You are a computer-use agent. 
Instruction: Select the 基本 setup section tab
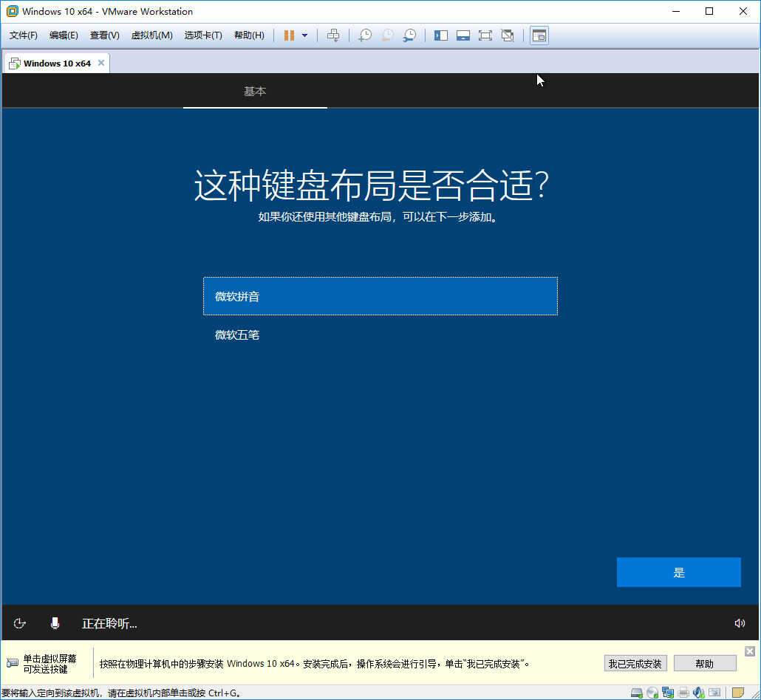255,92
